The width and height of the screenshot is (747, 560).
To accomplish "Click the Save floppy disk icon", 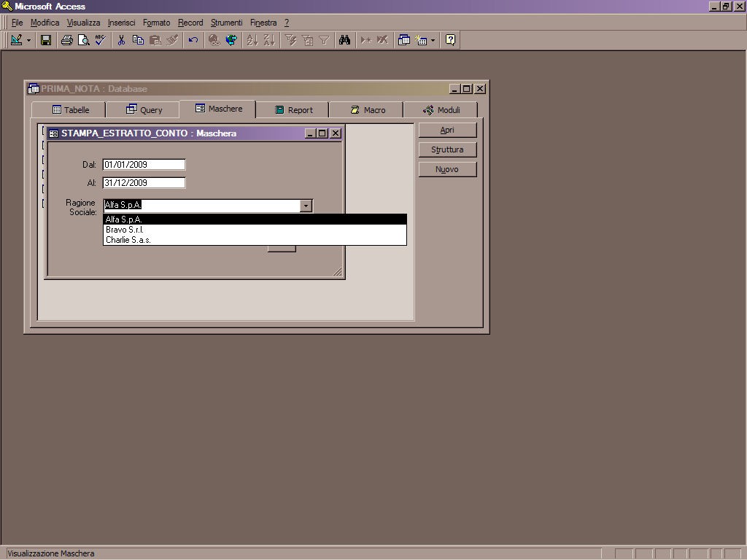I will click(45, 40).
